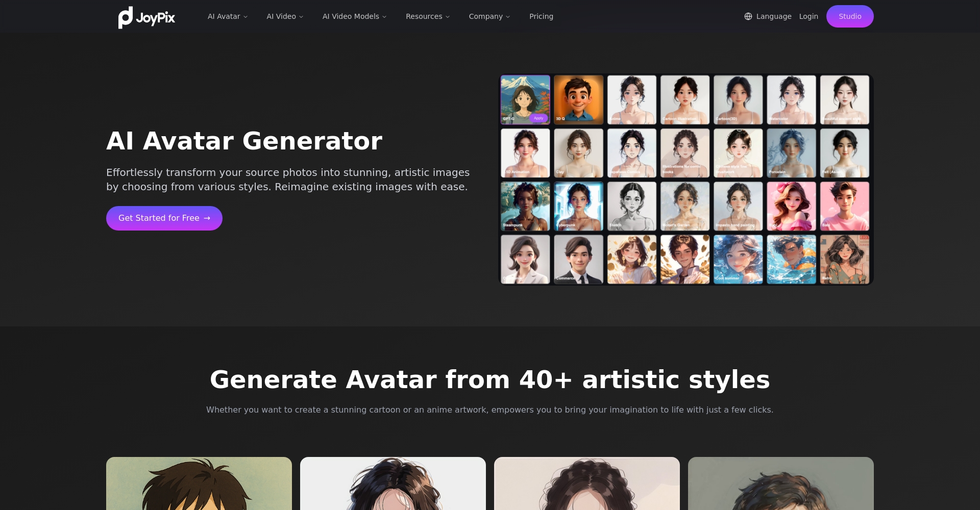This screenshot has height=510, width=980.
Task: Select the GPT-G style thumbnail
Action: pos(525,100)
